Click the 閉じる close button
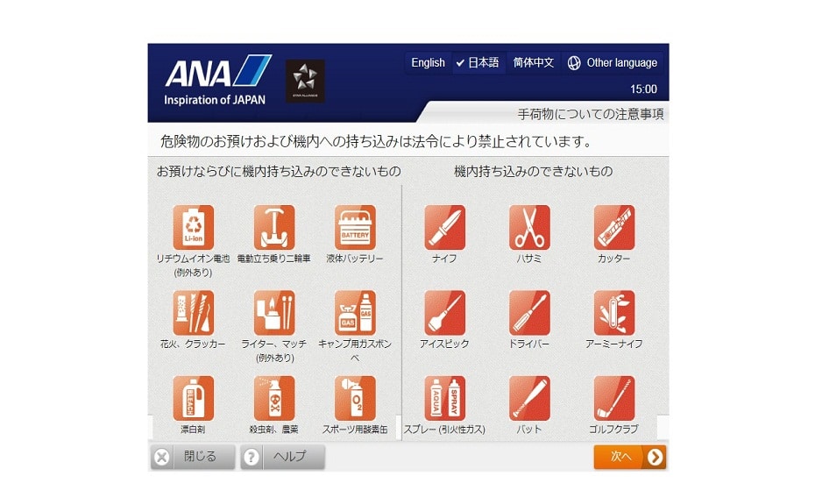Screen dimensions: 815x504 pyautogui.click(x=193, y=457)
